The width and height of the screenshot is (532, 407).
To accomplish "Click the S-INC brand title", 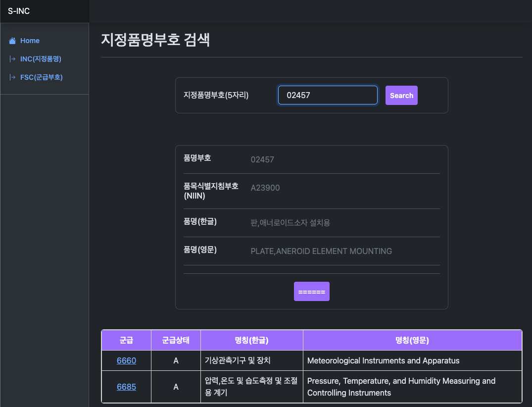I will [19, 11].
